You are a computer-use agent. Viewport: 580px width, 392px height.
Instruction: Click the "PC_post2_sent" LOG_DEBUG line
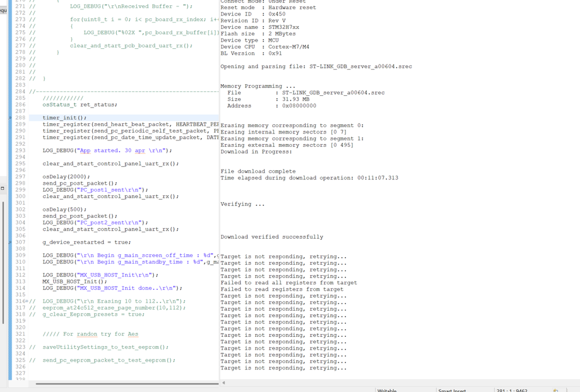coord(95,222)
